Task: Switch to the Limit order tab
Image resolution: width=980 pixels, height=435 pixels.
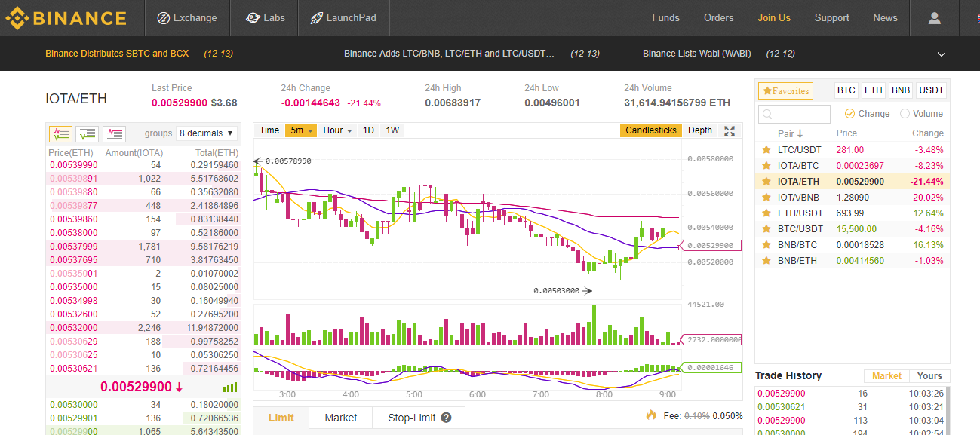Action: pos(281,418)
